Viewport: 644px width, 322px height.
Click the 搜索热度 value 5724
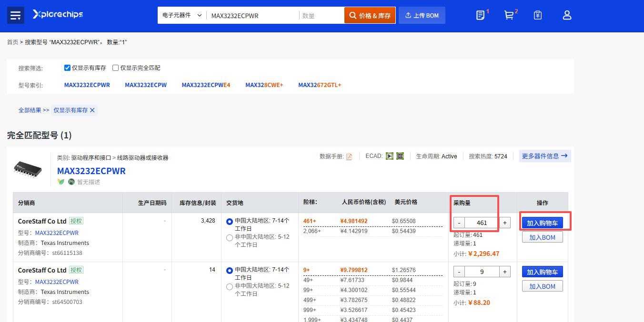[x=501, y=156]
